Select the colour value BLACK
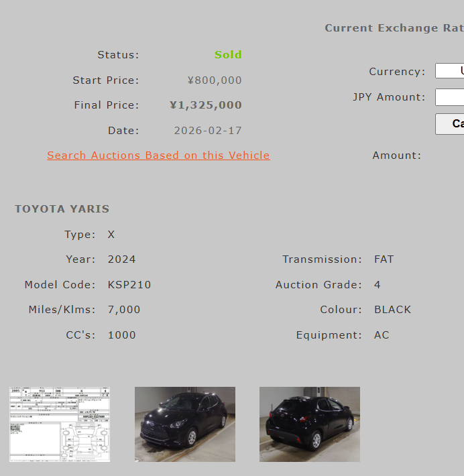 pyautogui.click(x=393, y=310)
